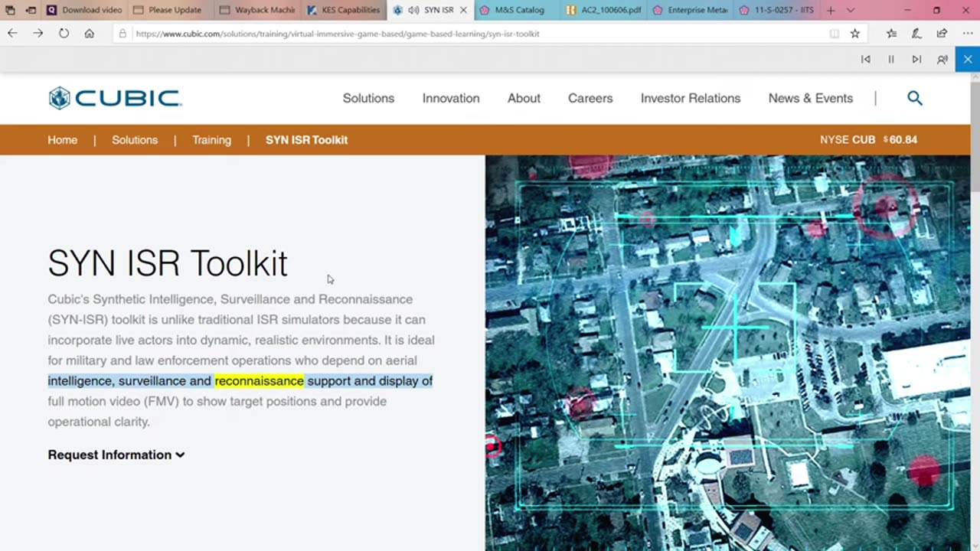
Task: Open the Add notes pen tool
Action: [x=916, y=34]
